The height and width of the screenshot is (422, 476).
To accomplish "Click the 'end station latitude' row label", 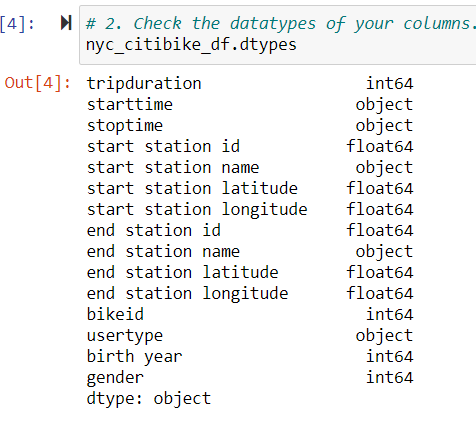I will coord(182,272).
